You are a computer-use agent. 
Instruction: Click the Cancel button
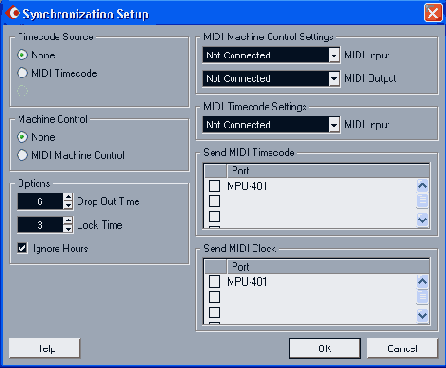pyautogui.click(x=402, y=349)
